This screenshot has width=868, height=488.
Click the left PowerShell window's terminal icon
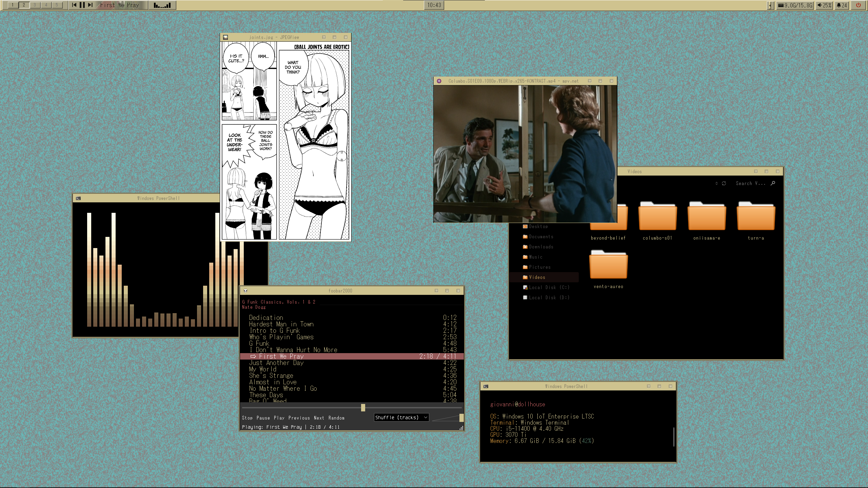(78, 198)
